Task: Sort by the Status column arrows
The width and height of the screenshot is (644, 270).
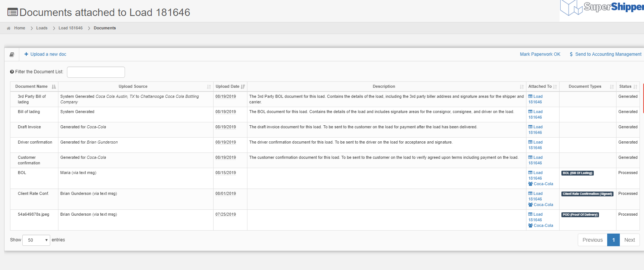Action: click(635, 87)
